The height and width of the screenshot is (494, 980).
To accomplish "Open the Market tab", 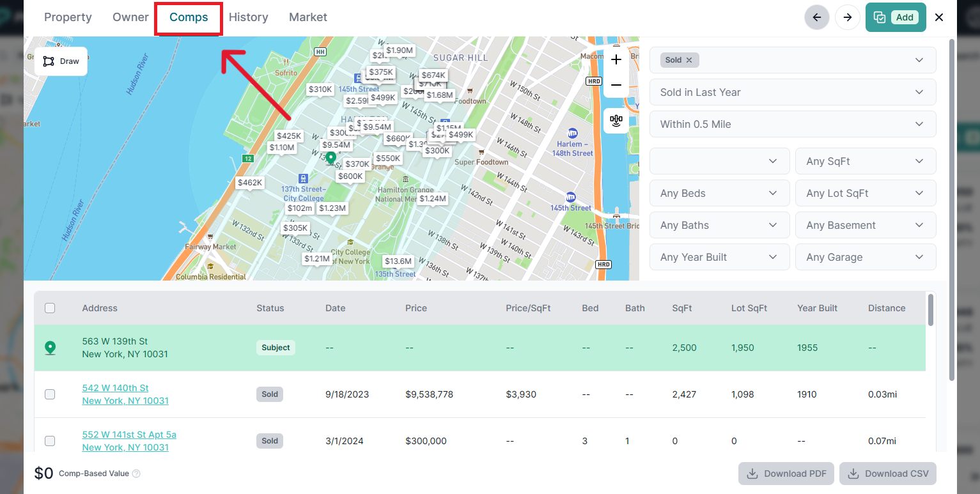I will [307, 17].
